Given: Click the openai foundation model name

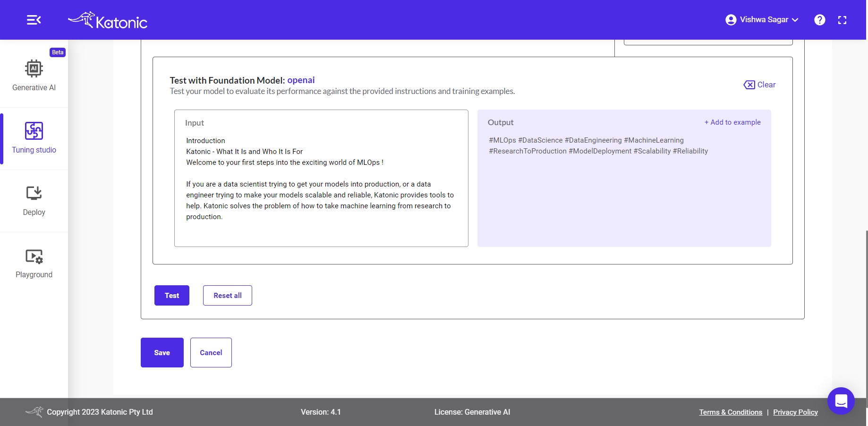Looking at the screenshot, I should coord(301,80).
